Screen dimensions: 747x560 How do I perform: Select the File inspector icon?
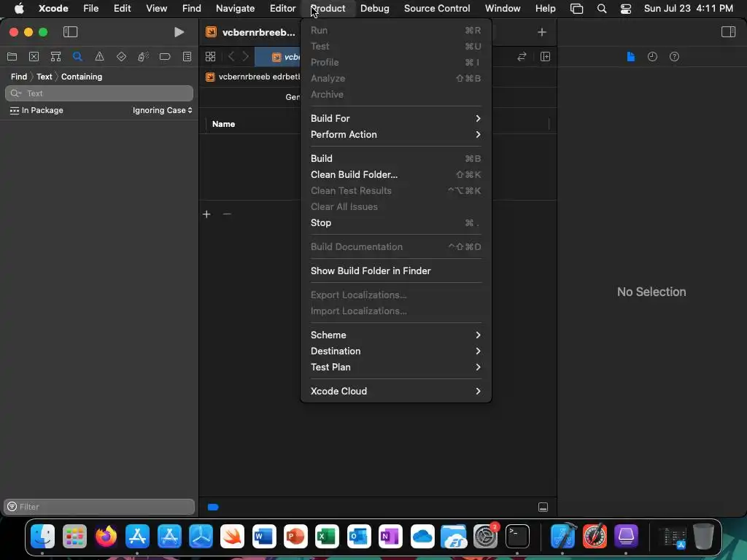point(631,57)
